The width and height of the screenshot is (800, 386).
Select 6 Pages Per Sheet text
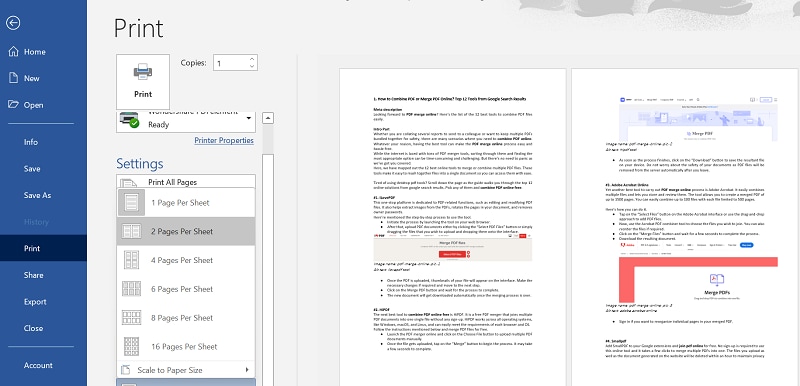[182, 289]
